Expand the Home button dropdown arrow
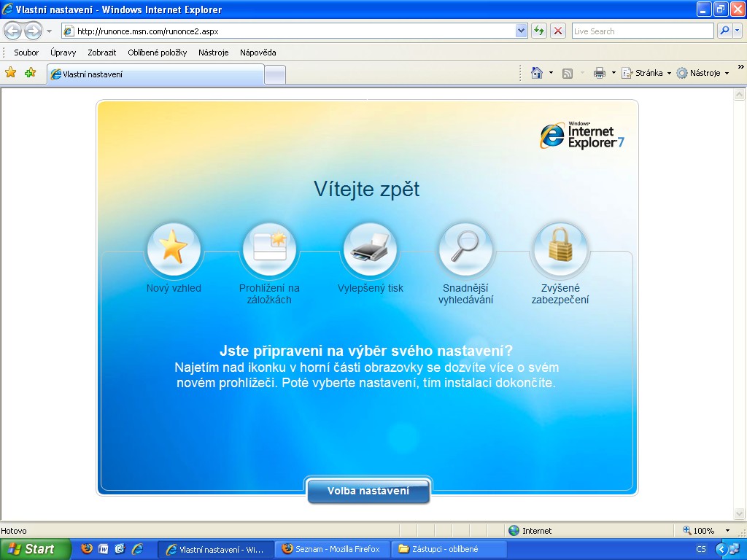The image size is (747, 560). 551,73
